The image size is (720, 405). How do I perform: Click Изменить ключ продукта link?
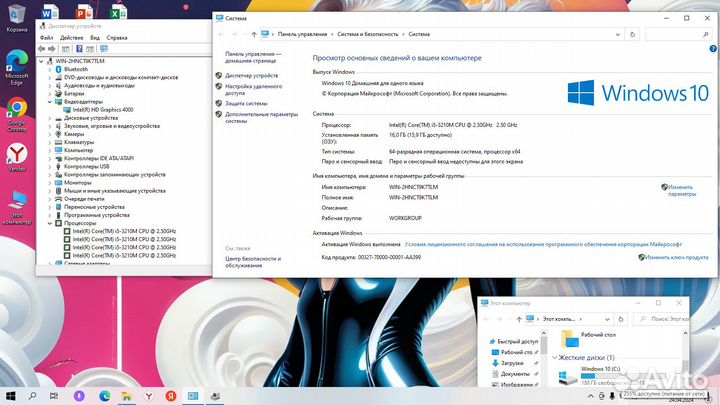click(676, 258)
